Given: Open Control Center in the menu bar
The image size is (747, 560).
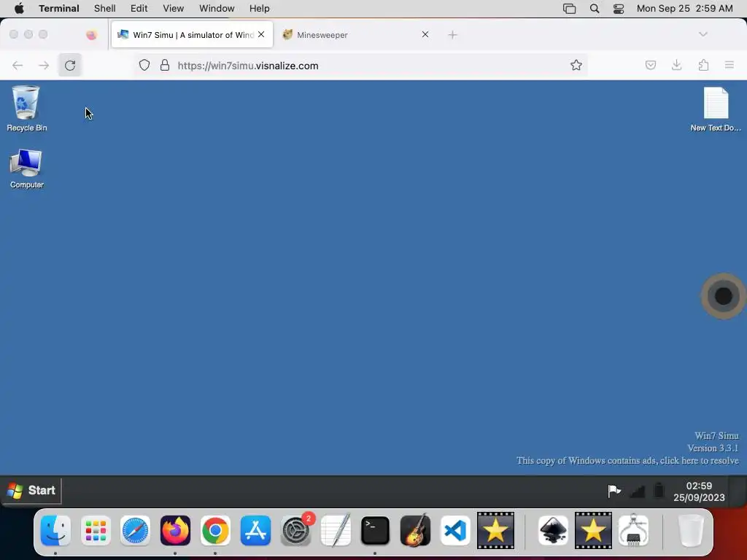Looking at the screenshot, I should (619, 9).
